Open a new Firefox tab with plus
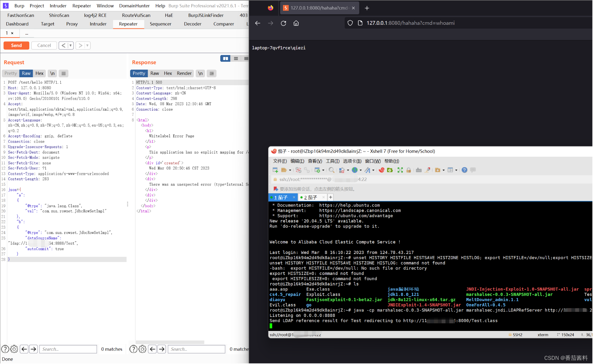Viewport: 593px width, 364px height. pyautogui.click(x=367, y=8)
